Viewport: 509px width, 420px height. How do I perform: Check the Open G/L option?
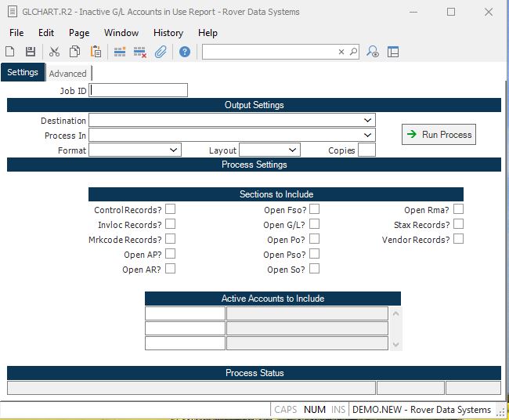coord(314,224)
